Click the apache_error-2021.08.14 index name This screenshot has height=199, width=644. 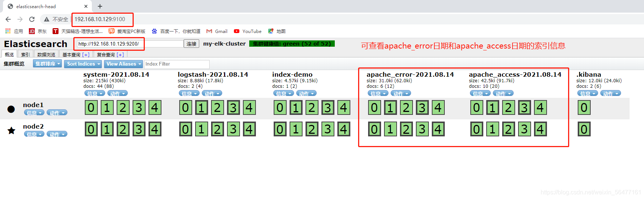coord(410,74)
